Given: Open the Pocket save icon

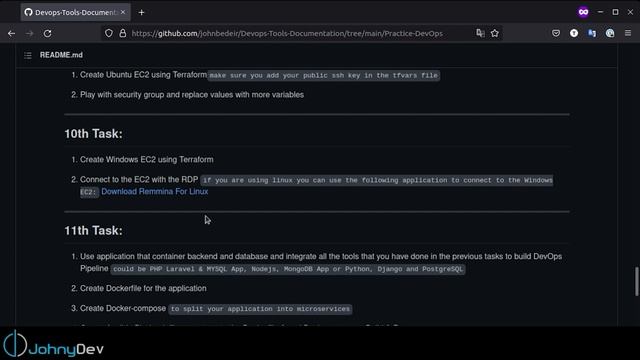Looking at the screenshot, I should coord(556,33).
